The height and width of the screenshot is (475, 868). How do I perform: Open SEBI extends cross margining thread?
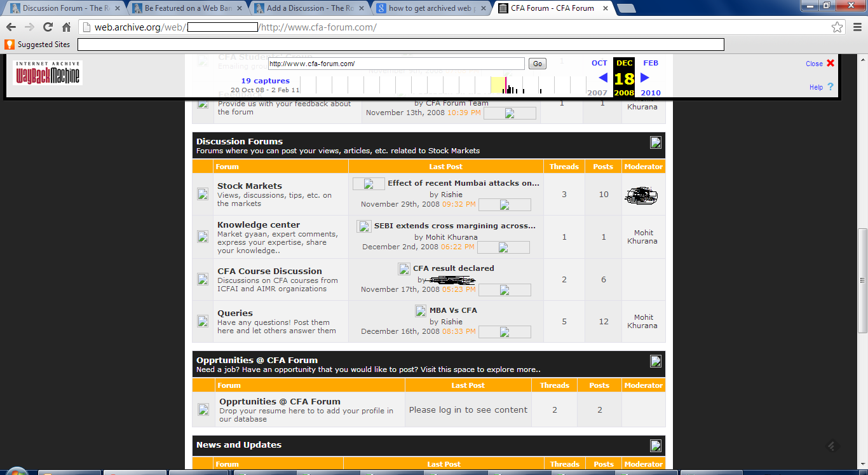tap(455, 226)
